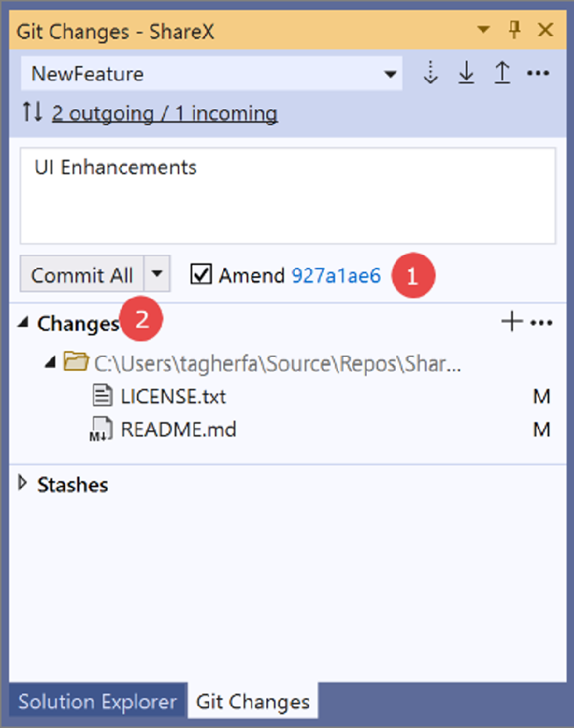Click the pin auto-hide icon
Viewport: 574px width, 728px height.
tap(515, 30)
